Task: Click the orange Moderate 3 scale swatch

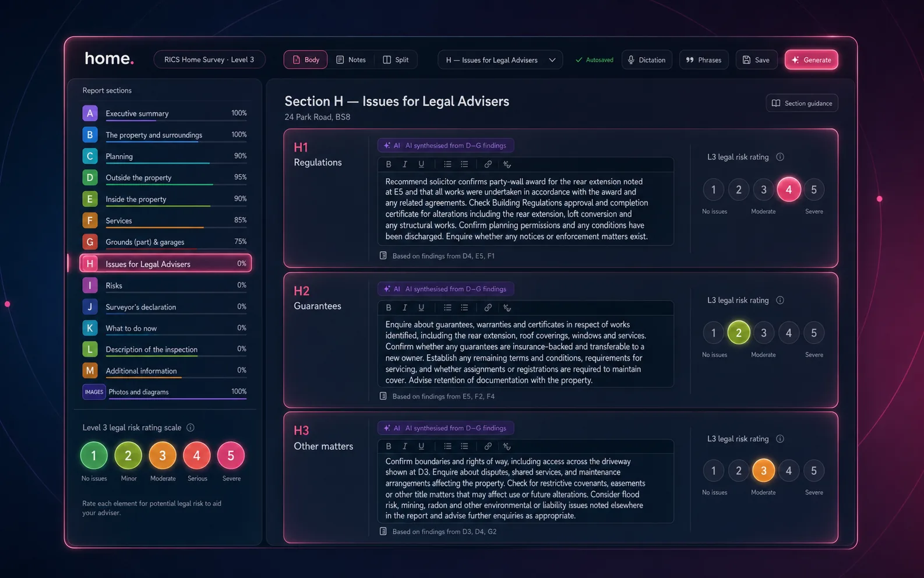Action: (x=163, y=456)
